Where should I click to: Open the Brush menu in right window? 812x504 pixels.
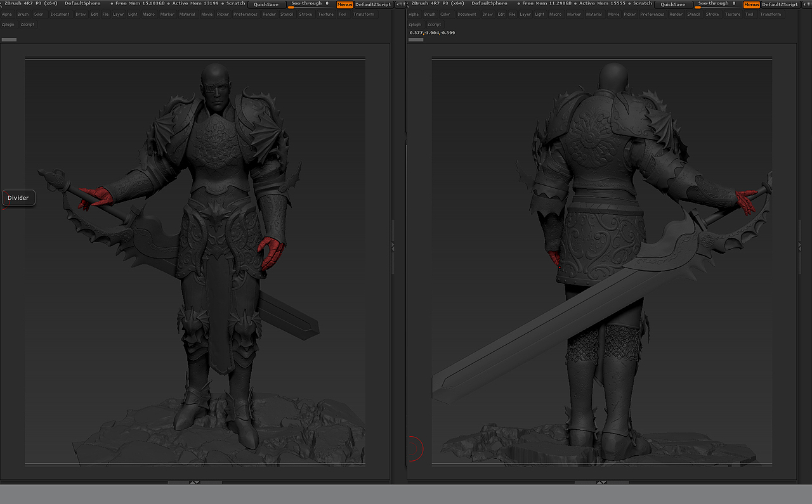pyautogui.click(x=429, y=14)
